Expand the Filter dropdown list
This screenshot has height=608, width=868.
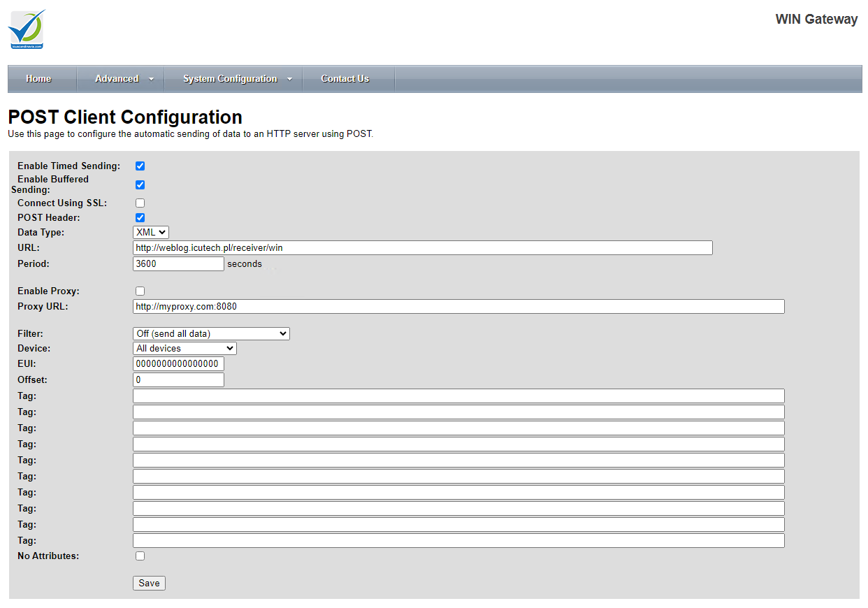point(211,334)
